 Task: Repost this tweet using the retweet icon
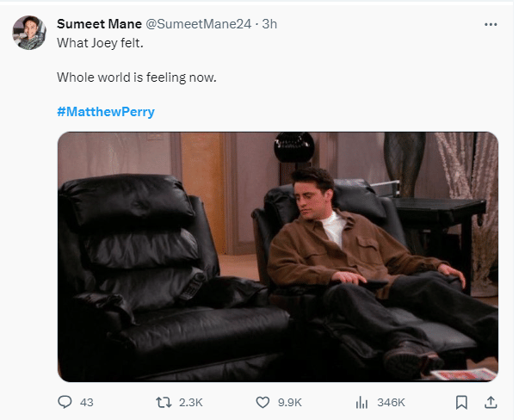pyautogui.click(x=164, y=402)
